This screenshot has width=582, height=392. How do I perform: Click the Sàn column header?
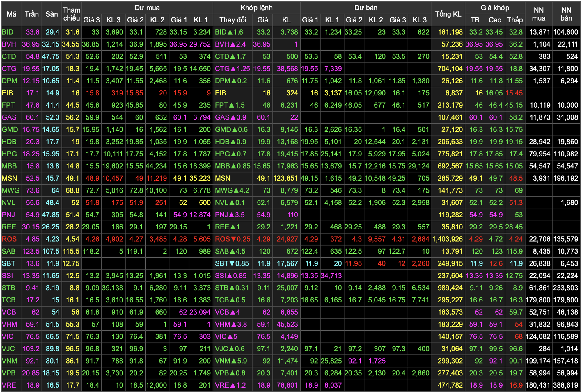(x=52, y=14)
